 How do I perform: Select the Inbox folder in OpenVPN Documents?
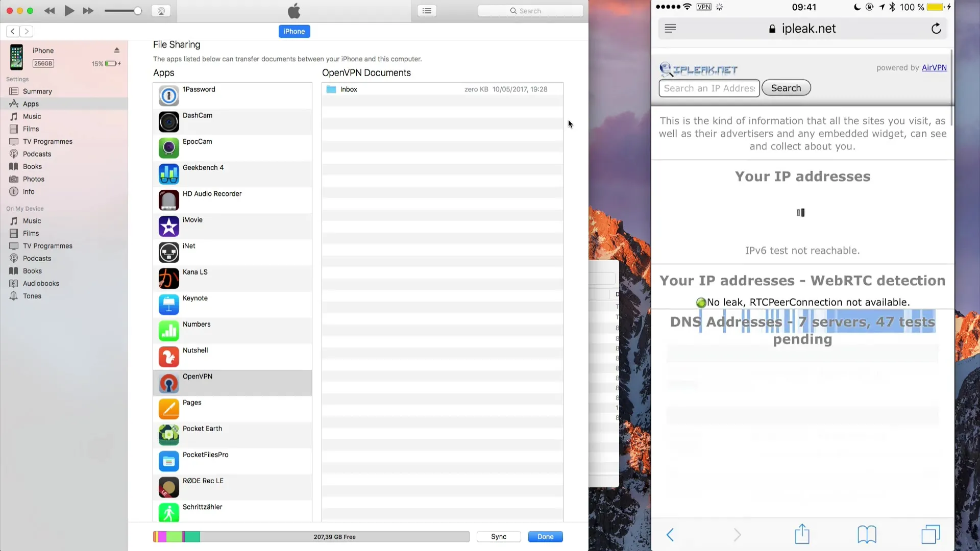tap(443, 89)
